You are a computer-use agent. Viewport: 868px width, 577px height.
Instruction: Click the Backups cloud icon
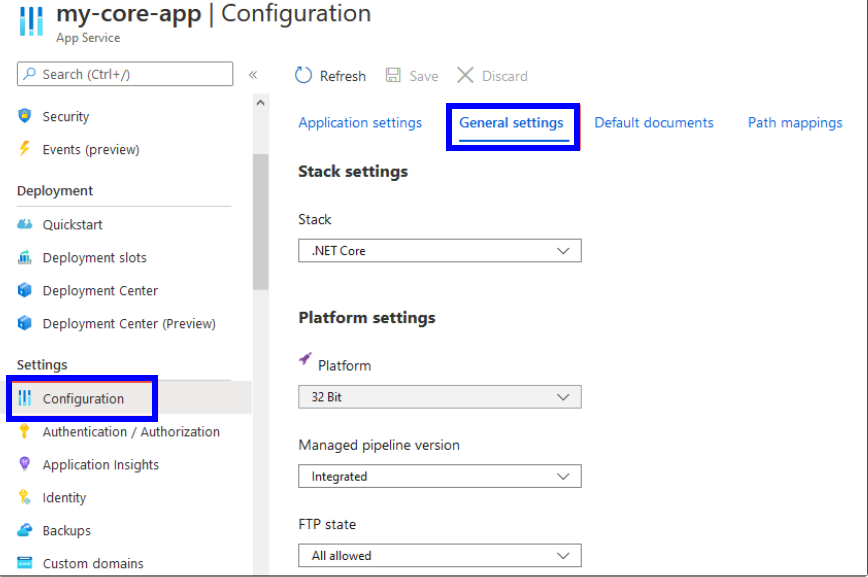tap(24, 530)
